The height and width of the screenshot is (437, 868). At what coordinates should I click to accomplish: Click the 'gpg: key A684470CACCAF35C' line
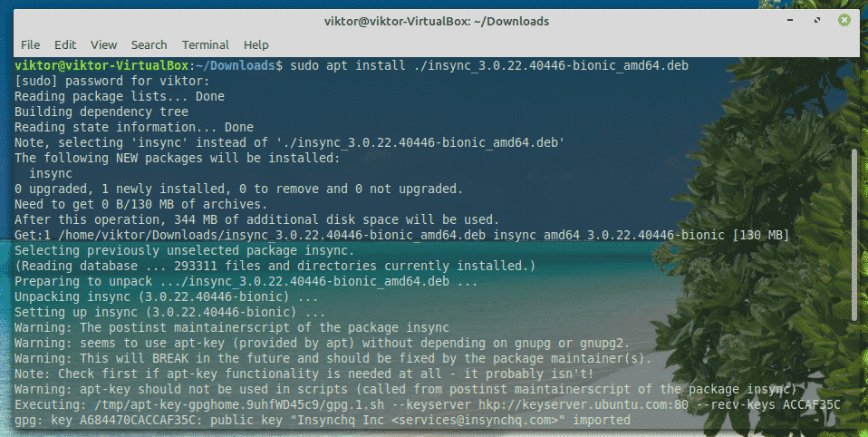click(323, 420)
